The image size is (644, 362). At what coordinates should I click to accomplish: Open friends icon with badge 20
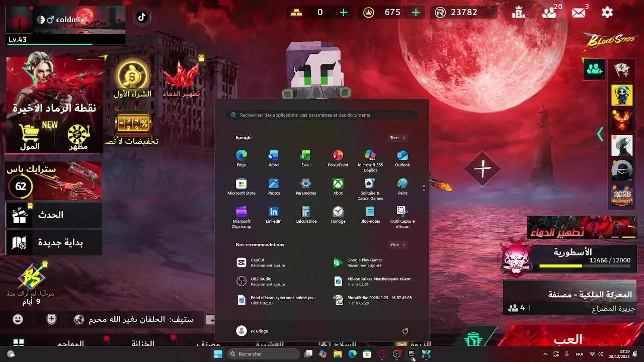[x=549, y=13]
